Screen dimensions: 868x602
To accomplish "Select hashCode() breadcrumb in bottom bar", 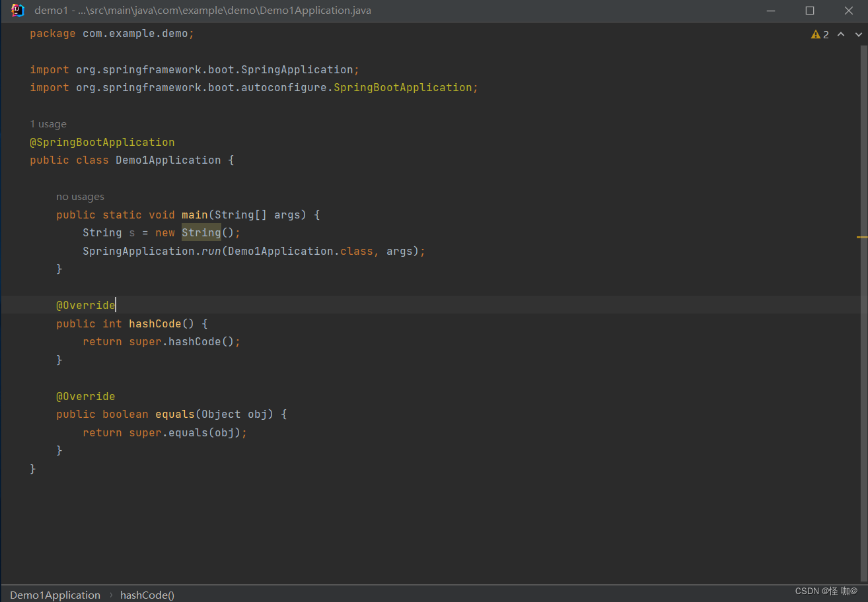I will click(x=147, y=595).
